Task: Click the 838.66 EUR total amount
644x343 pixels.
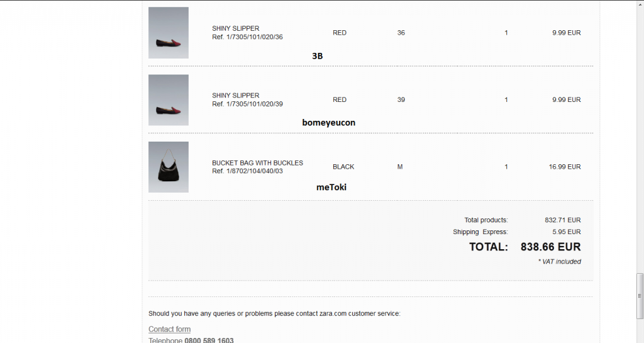Action: pos(550,247)
